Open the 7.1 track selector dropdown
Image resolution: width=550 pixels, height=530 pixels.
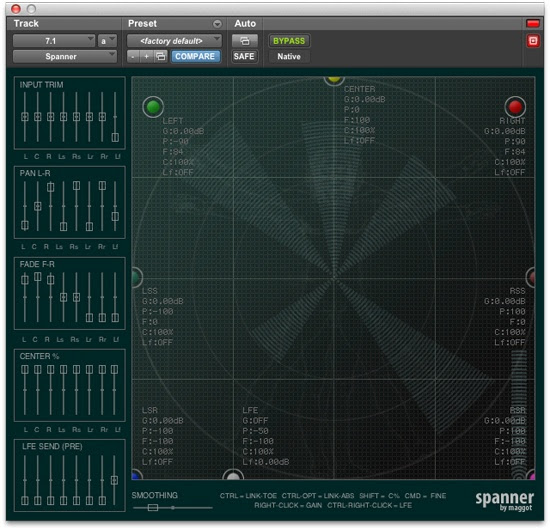[54, 41]
